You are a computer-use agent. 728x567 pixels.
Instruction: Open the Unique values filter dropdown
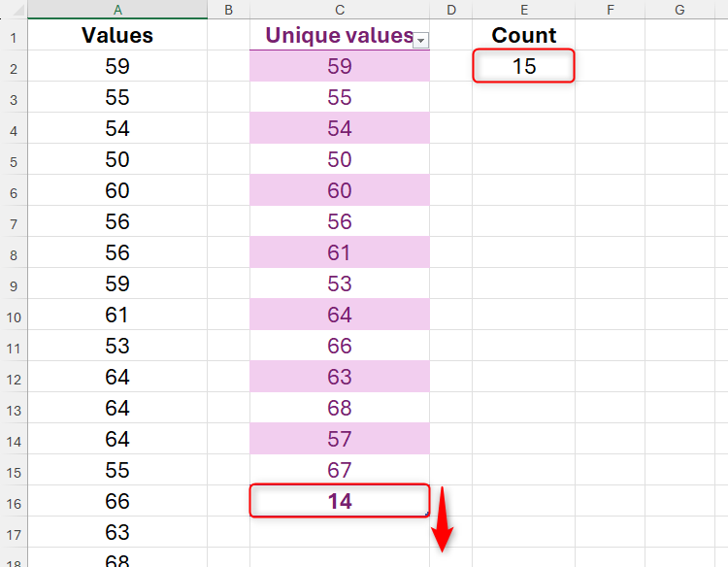420,40
